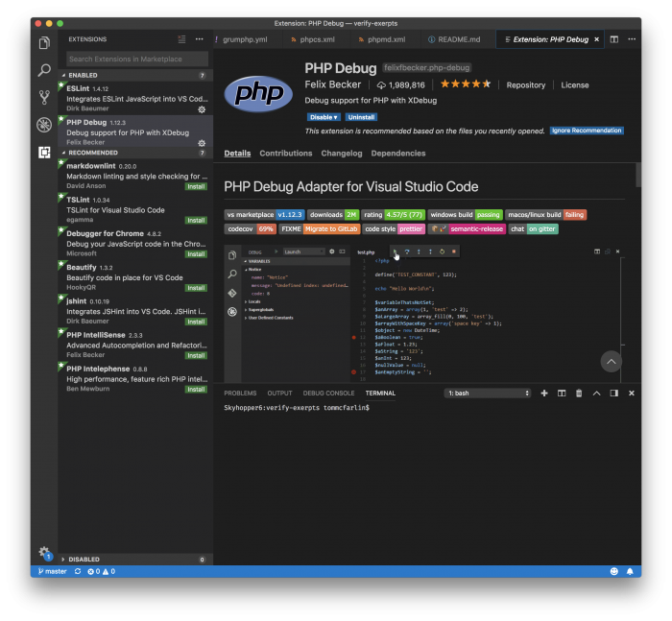Open the Debug view in activity bar
This screenshot has width=672, height=621.
click(44, 125)
